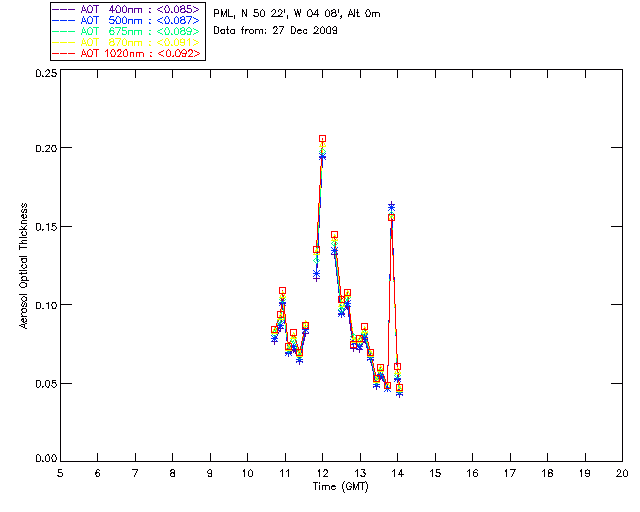This screenshot has width=640, height=512.
Task: Click the red dashed line sample for 1020nm
Action: pyautogui.click(x=64, y=53)
